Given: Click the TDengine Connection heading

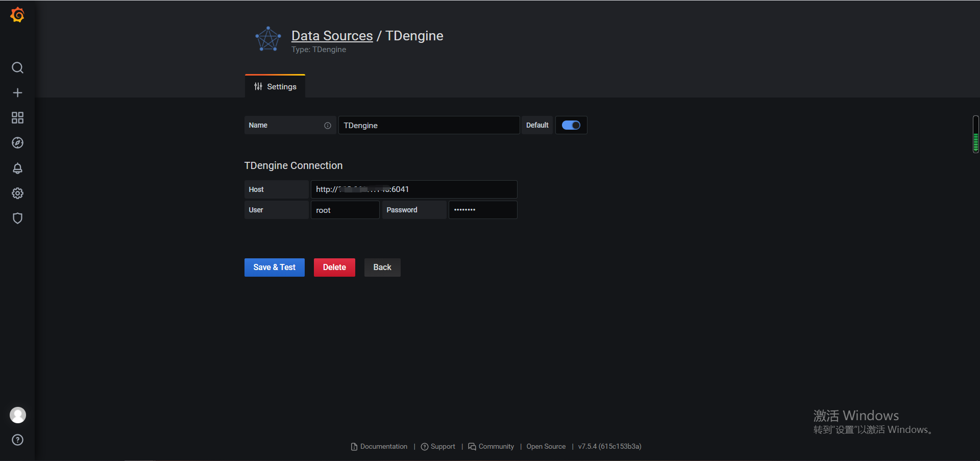Looking at the screenshot, I should pos(293,165).
